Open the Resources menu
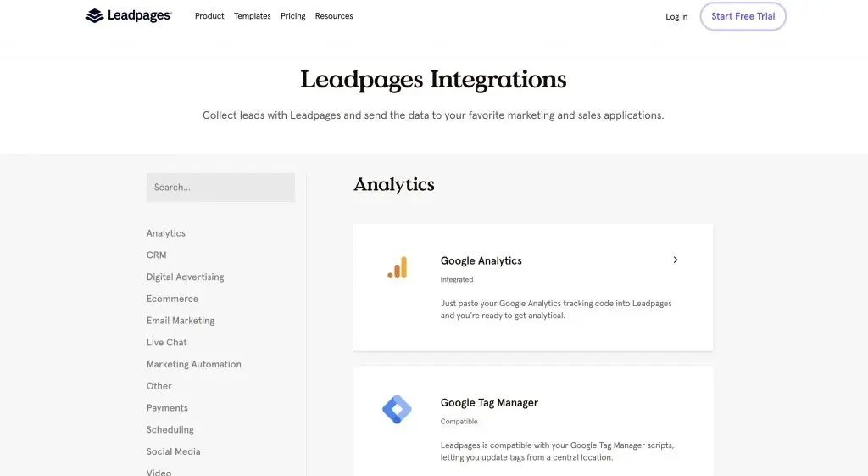The height and width of the screenshot is (476, 868). click(334, 16)
